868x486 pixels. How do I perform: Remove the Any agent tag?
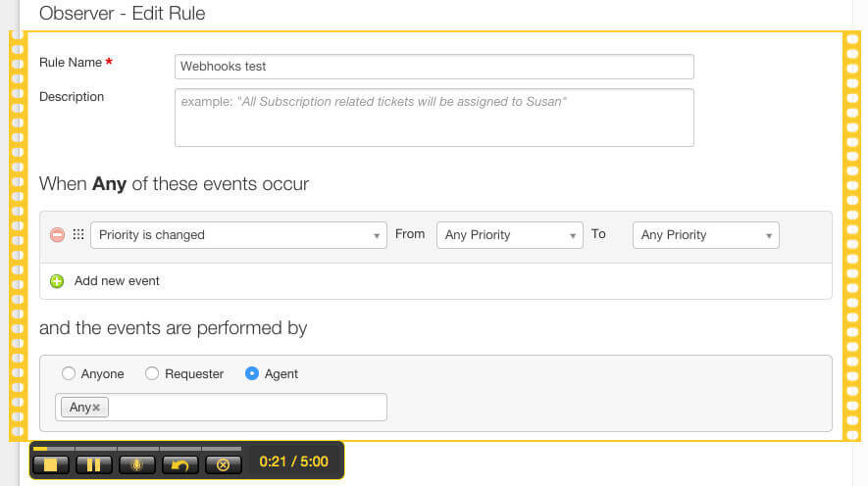pyautogui.click(x=96, y=408)
